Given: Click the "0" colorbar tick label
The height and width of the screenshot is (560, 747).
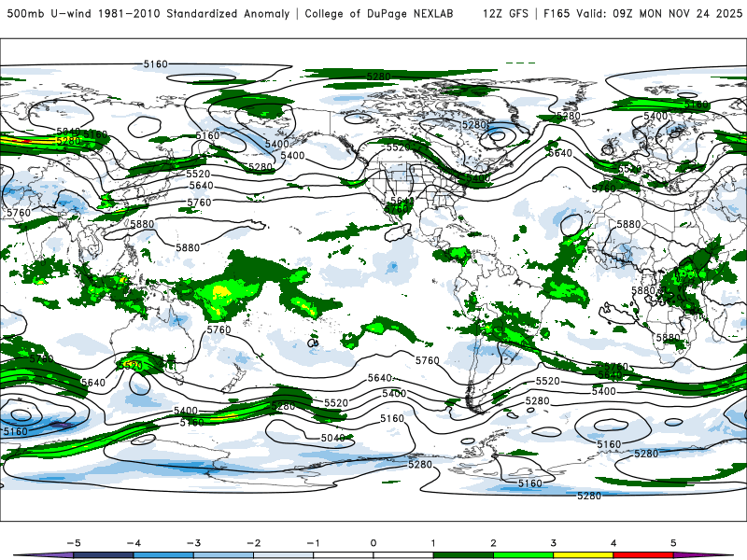Looking at the screenshot, I should click(x=373, y=543).
